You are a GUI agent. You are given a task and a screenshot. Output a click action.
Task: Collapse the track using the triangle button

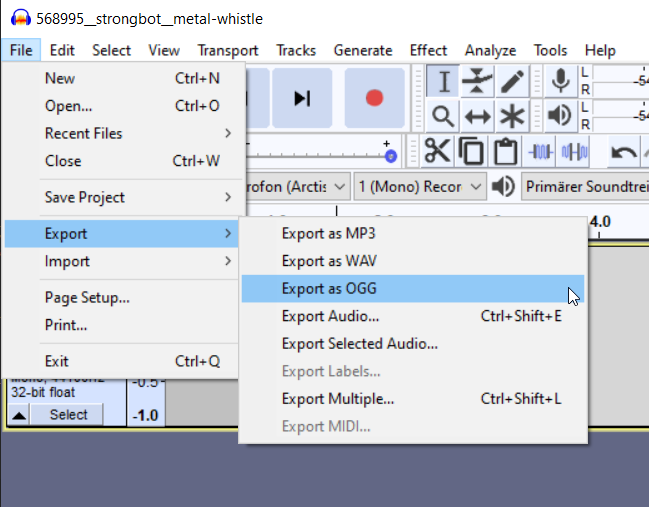(19, 415)
